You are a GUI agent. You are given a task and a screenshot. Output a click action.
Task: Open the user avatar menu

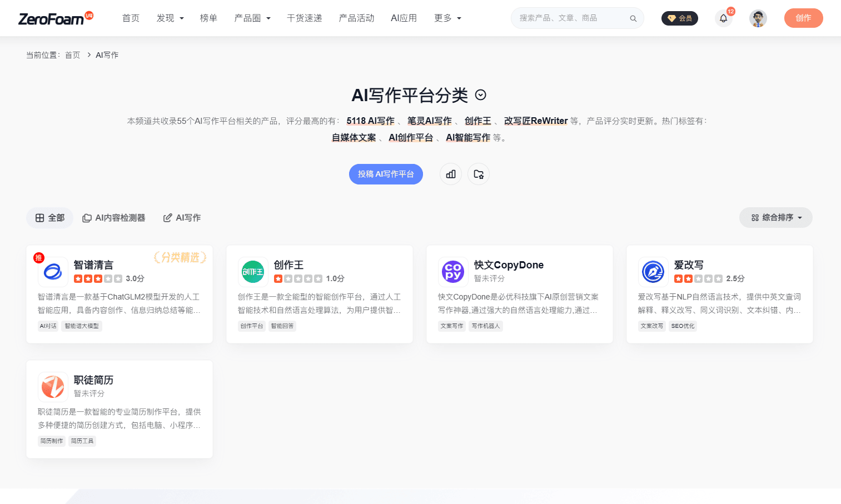(x=758, y=18)
